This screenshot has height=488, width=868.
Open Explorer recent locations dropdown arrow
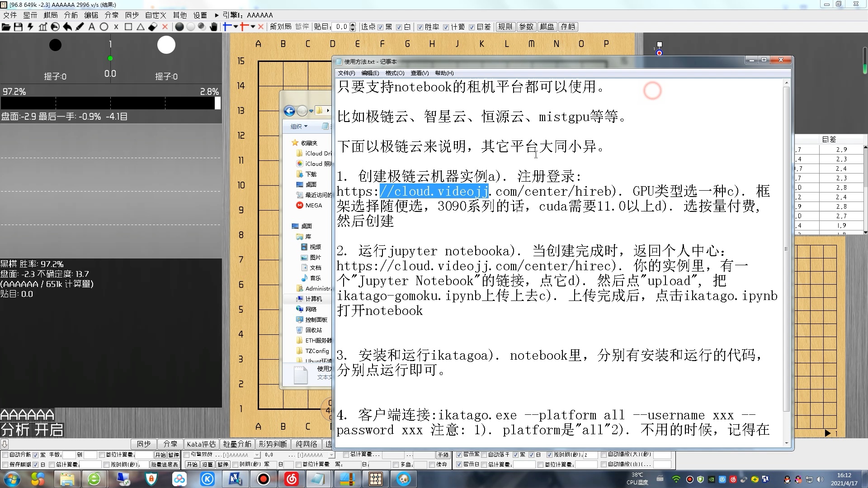(311, 111)
